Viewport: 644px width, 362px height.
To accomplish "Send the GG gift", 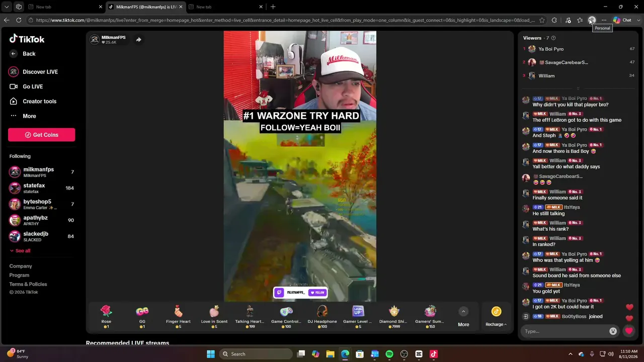I will point(142,317).
